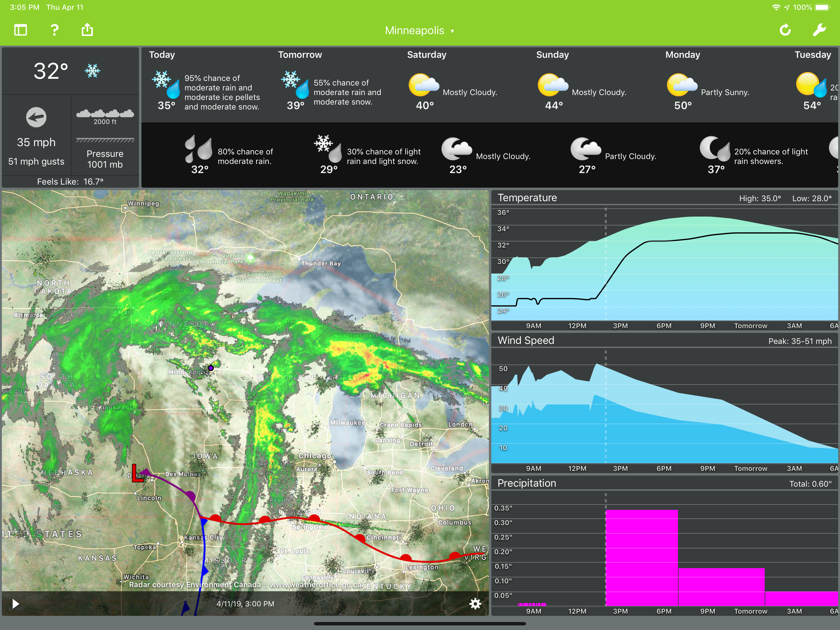Refresh weather data with reload icon

[x=785, y=30]
